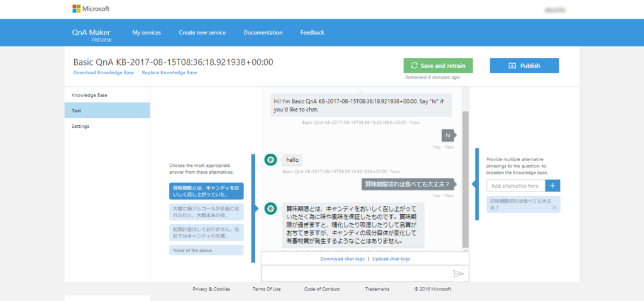Open the QnA Maker home link
644x301 pixels.
point(91,33)
